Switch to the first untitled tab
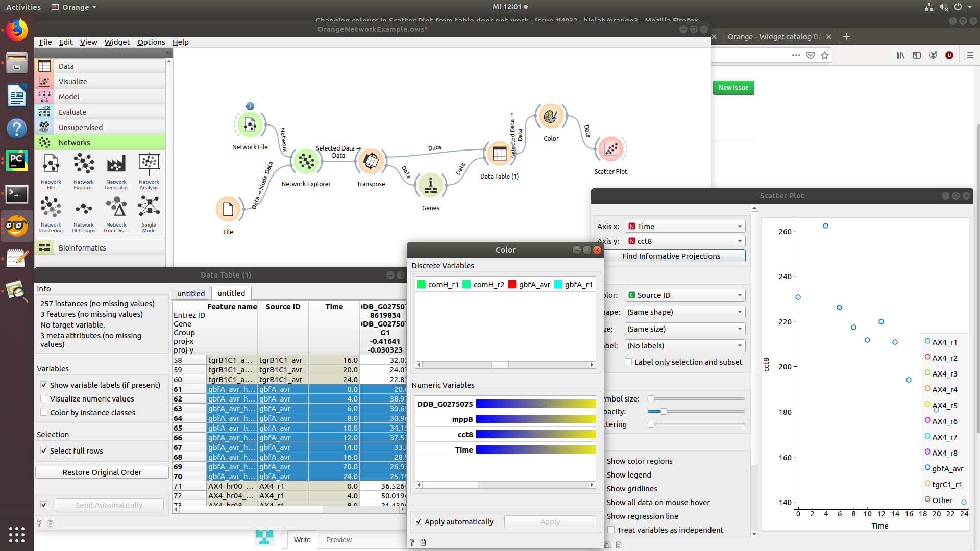The height and width of the screenshot is (551, 980). click(191, 293)
